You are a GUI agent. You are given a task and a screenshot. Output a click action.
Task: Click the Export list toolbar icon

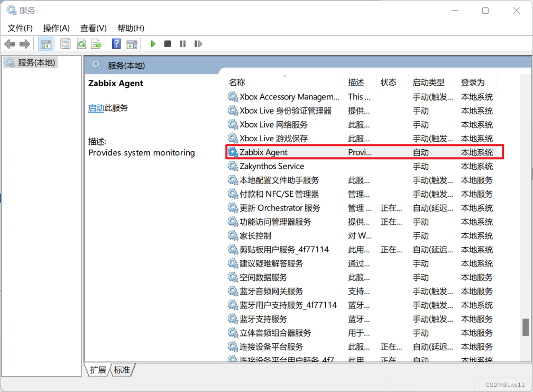pos(97,44)
